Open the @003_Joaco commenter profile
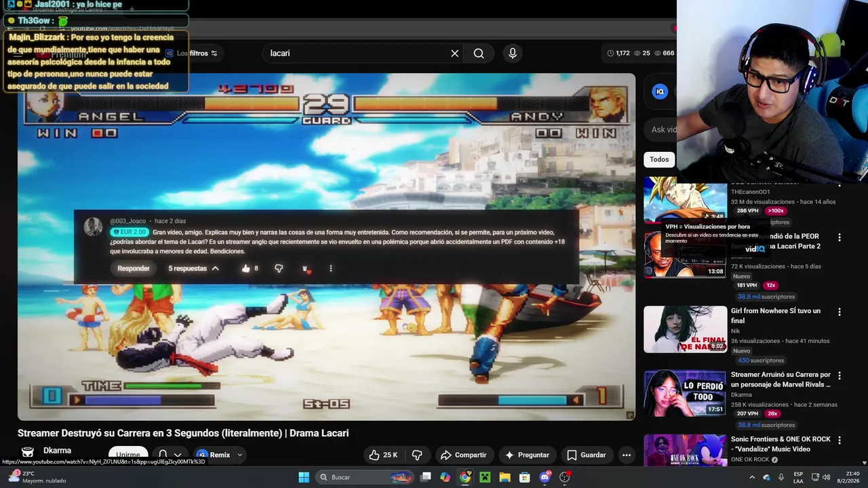Screen dimensions: 868x488 tap(128, 221)
